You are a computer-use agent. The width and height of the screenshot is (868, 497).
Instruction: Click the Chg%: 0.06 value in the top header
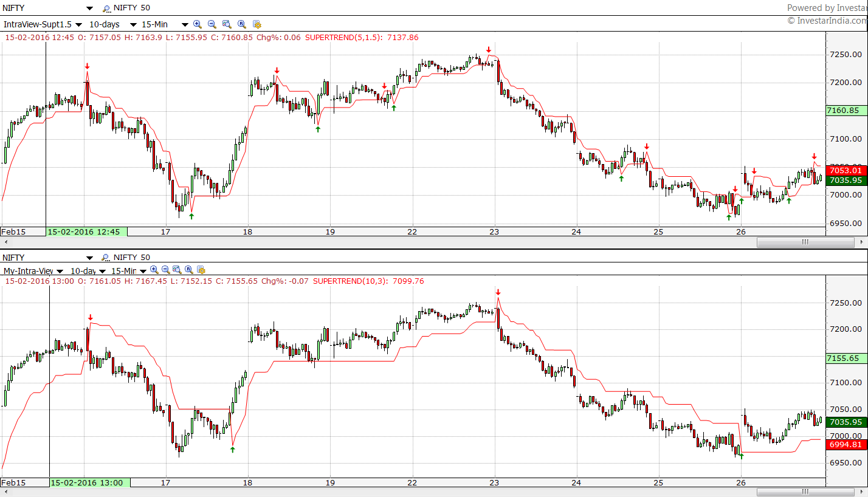pyautogui.click(x=279, y=38)
